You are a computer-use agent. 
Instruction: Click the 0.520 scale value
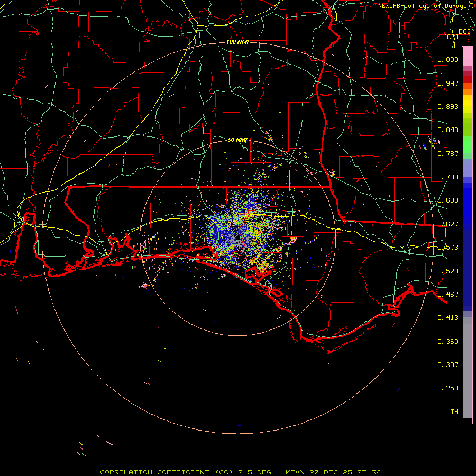coord(448,271)
